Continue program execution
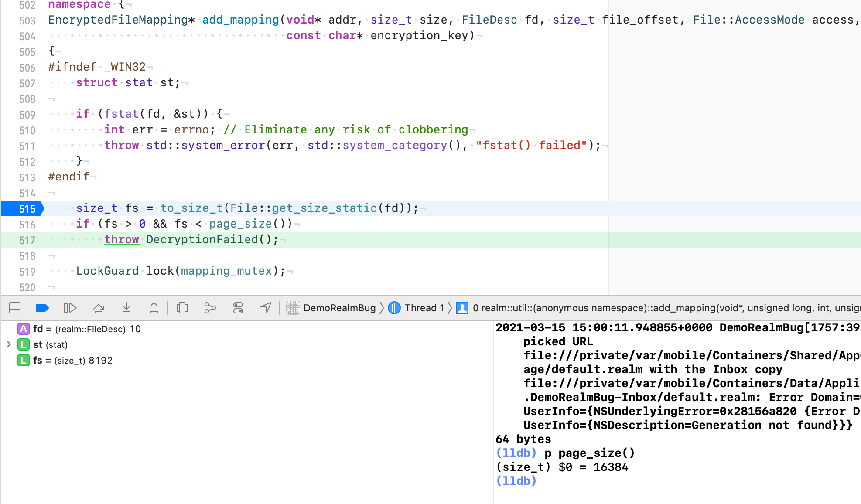 [70, 308]
